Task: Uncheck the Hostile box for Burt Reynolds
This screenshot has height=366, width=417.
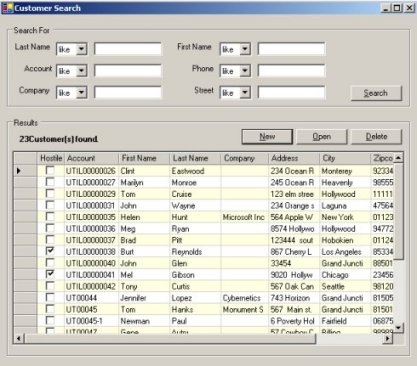Action: pyautogui.click(x=50, y=251)
